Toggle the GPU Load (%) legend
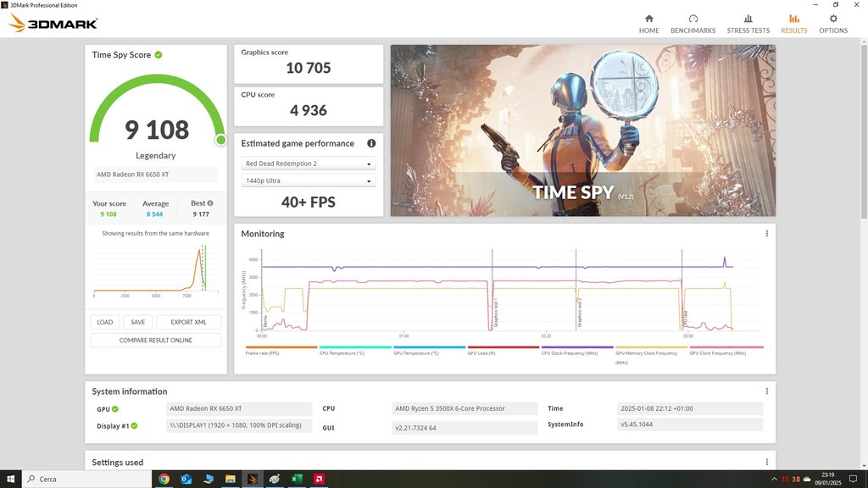The height and width of the screenshot is (488, 868). (503, 350)
